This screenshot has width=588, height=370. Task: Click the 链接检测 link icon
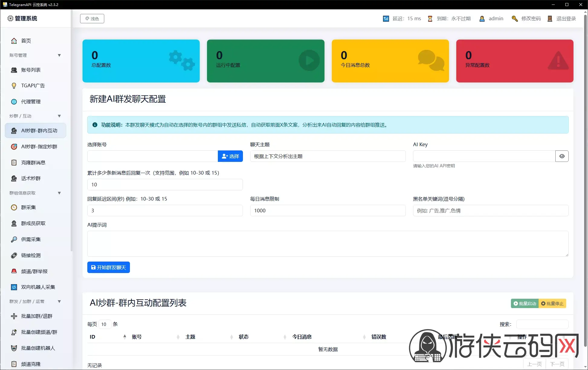click(x=14, y=256)
